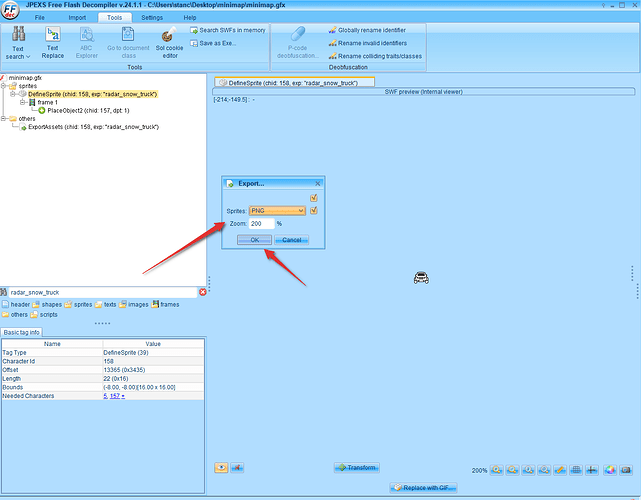641x500 pixels.
Task: Toggle the checkbox beside Sprites format
Action: pos(313,210)
